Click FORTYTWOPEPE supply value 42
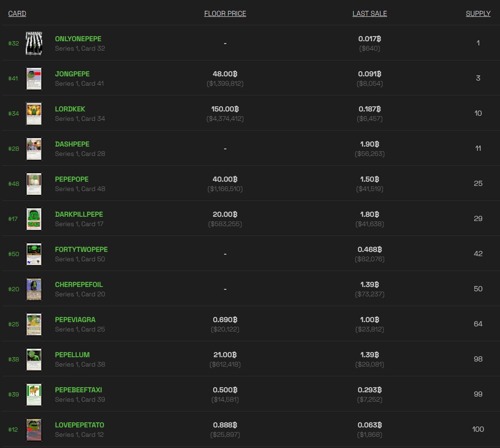 tap(478, 254)
